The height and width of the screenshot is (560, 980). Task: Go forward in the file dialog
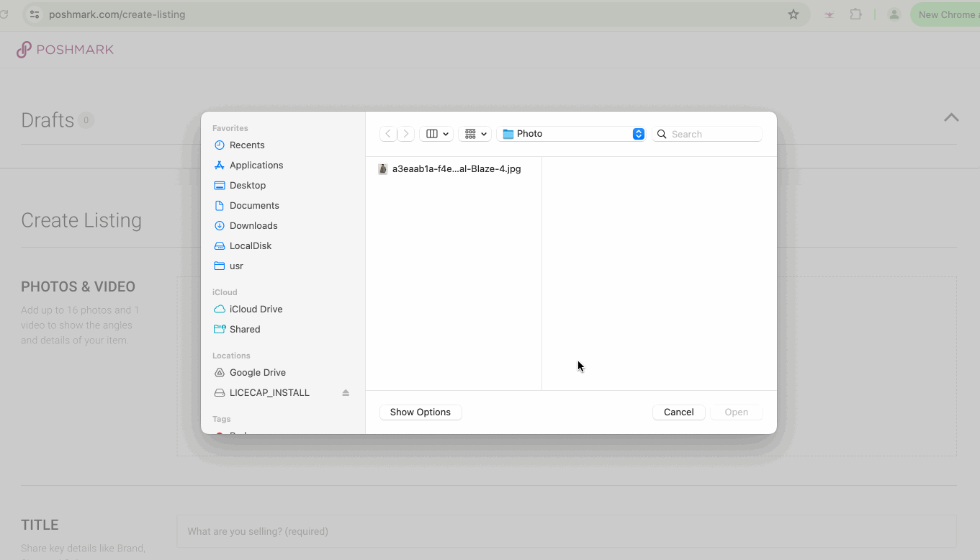pyautogui.click(x=406, y=134)
